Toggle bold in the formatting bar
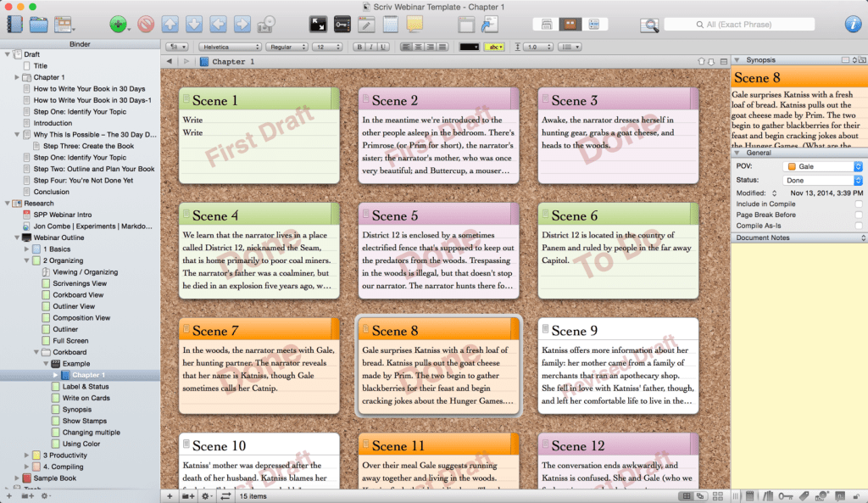868x503 pixels. point(359,46)
